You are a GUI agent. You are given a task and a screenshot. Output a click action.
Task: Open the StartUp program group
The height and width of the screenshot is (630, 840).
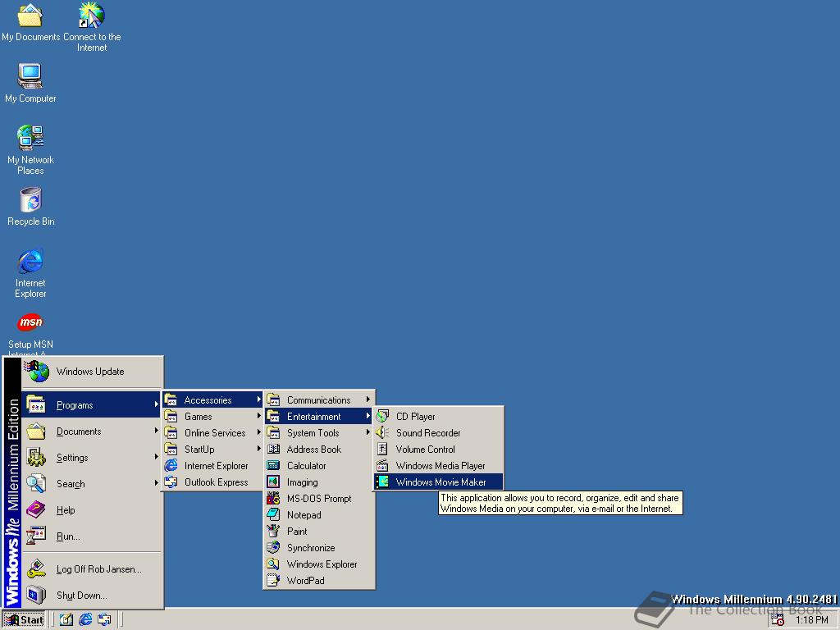[212, 450]
